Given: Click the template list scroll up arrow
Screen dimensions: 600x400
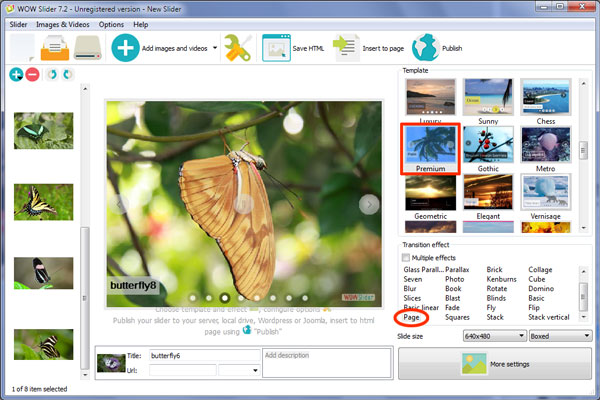Looking at the screenshot, I should click(583, 83).
